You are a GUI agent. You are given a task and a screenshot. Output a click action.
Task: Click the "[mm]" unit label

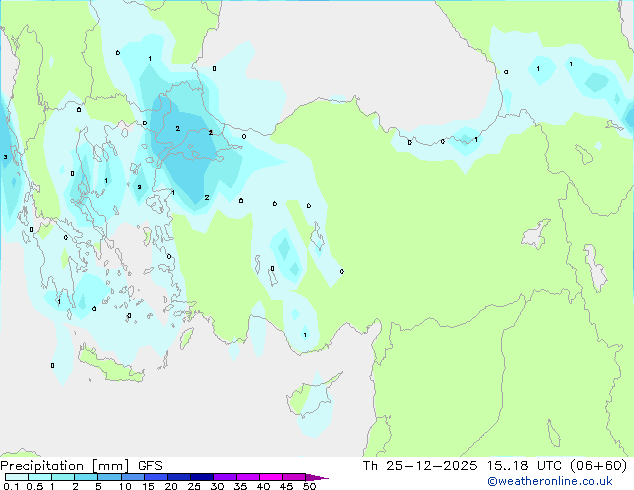click(110, 466)
